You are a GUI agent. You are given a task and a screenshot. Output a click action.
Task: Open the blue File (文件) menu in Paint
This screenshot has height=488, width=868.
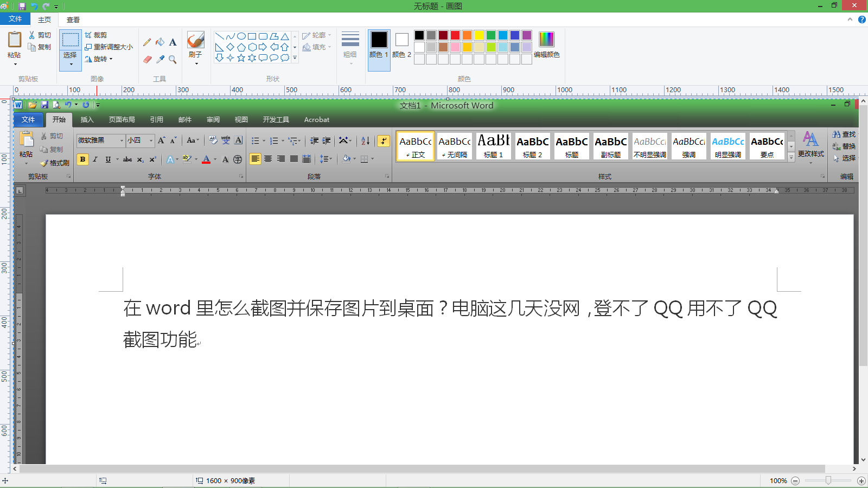tap(15, 19)
